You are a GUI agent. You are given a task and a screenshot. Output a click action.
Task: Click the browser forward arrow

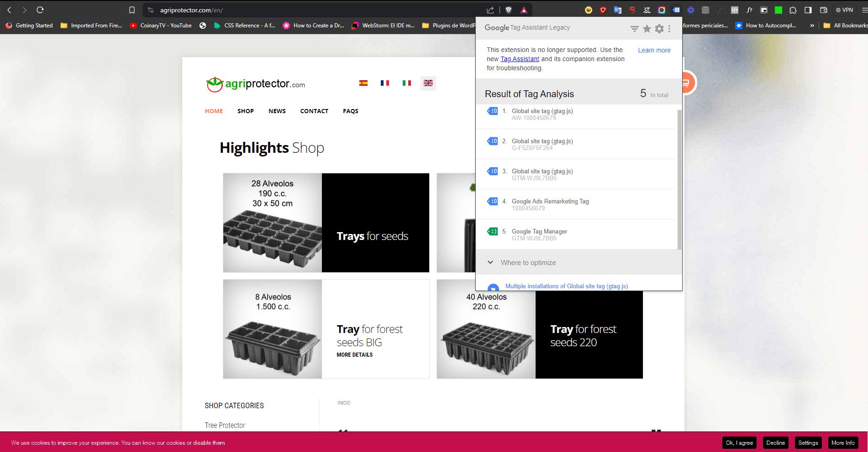(x=25, y=10)
